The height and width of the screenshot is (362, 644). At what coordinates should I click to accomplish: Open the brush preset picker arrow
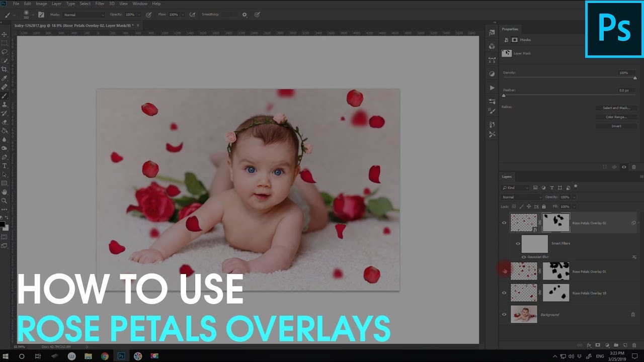(33, 15)
